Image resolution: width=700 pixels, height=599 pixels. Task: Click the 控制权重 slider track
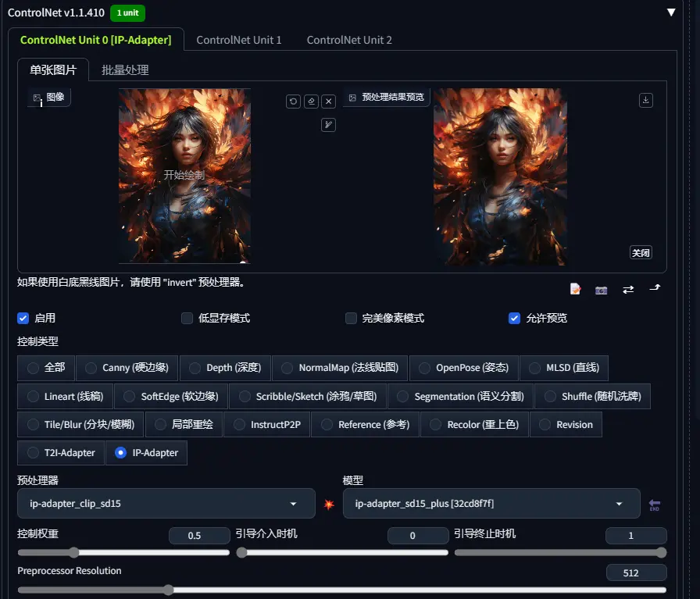(123, 553)
